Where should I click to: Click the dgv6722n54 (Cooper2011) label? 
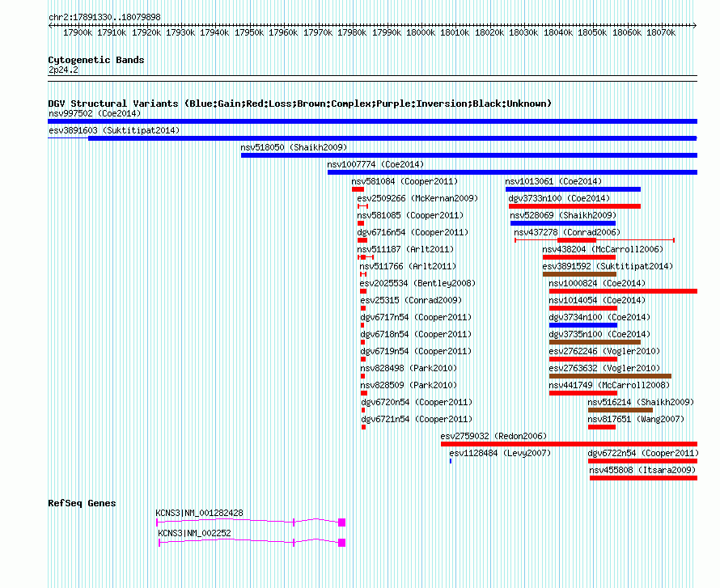pos(643,453)
